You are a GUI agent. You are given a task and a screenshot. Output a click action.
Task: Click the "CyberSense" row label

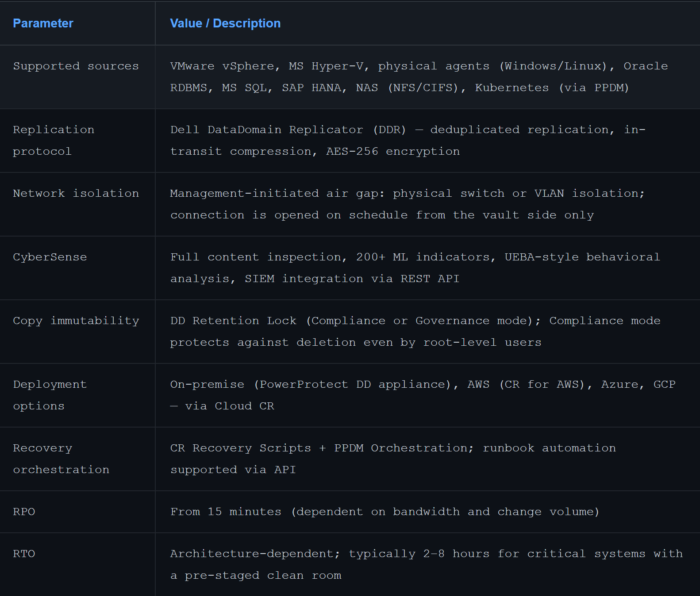point(50,257)
